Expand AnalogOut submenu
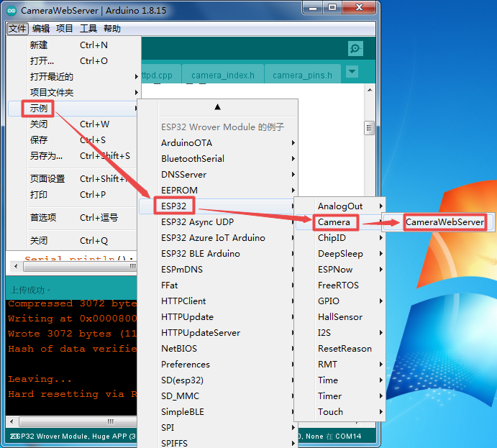Screen dimensions: 497x448 click(340, 206)
